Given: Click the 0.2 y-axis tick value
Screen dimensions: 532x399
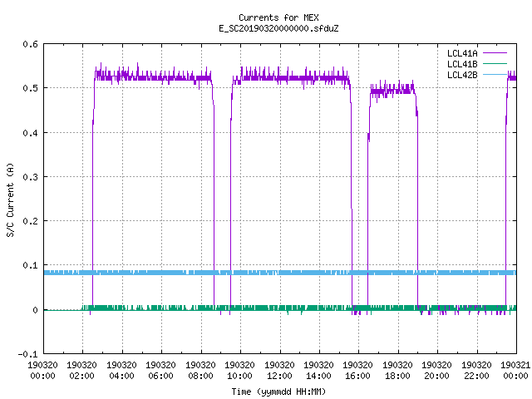Looking at the screenshot, I should pos(30,221).
